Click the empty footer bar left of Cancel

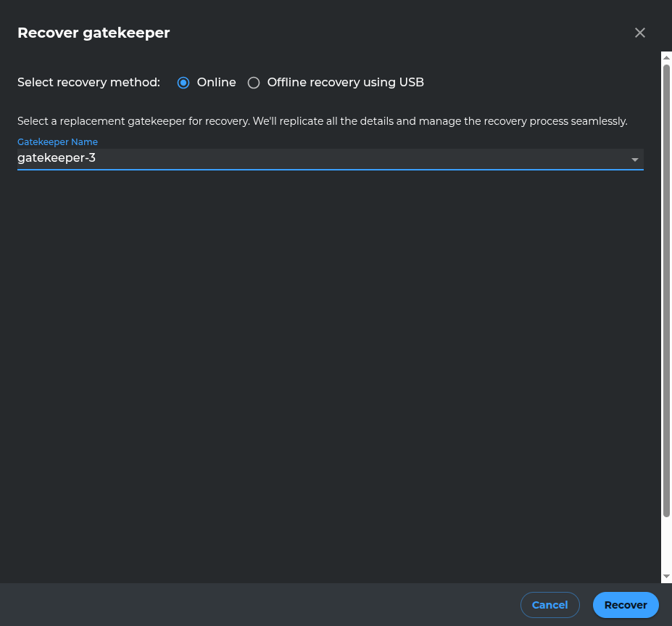pyautogui.click(x=254, y=605)
